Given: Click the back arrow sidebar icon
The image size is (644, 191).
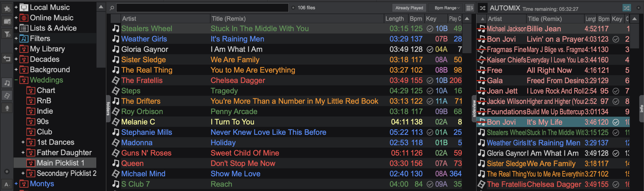Looking at the screenshot, I should point(7,59).
